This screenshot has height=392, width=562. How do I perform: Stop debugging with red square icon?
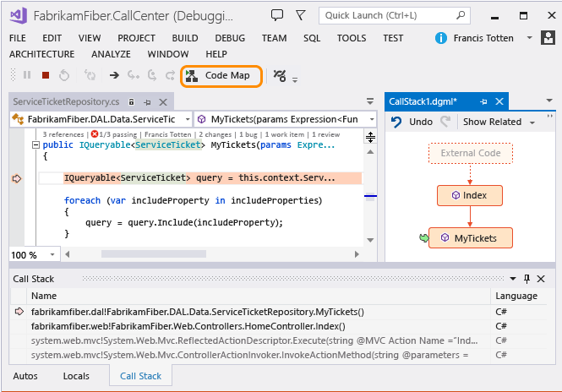pyautogui.click(x=46, y=75)
